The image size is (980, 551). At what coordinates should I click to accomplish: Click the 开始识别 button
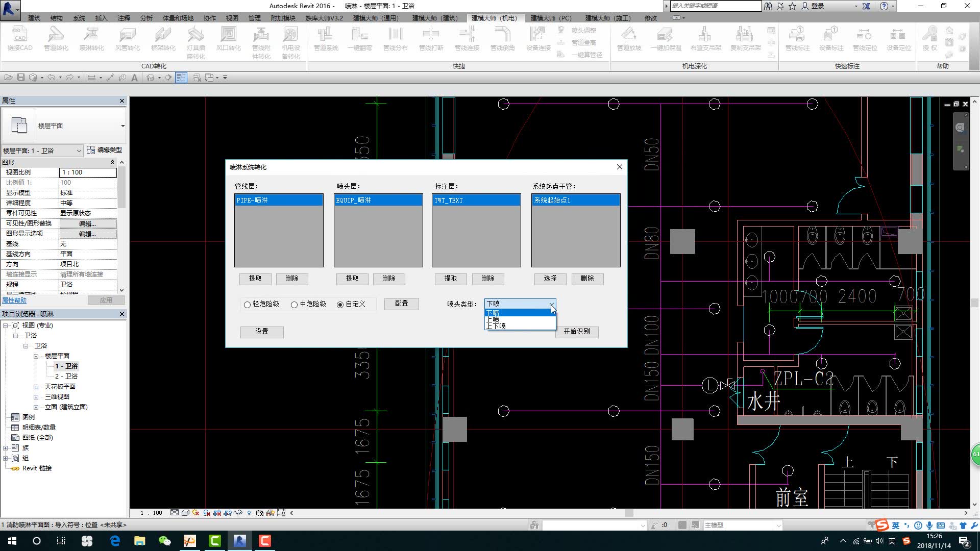576,332
